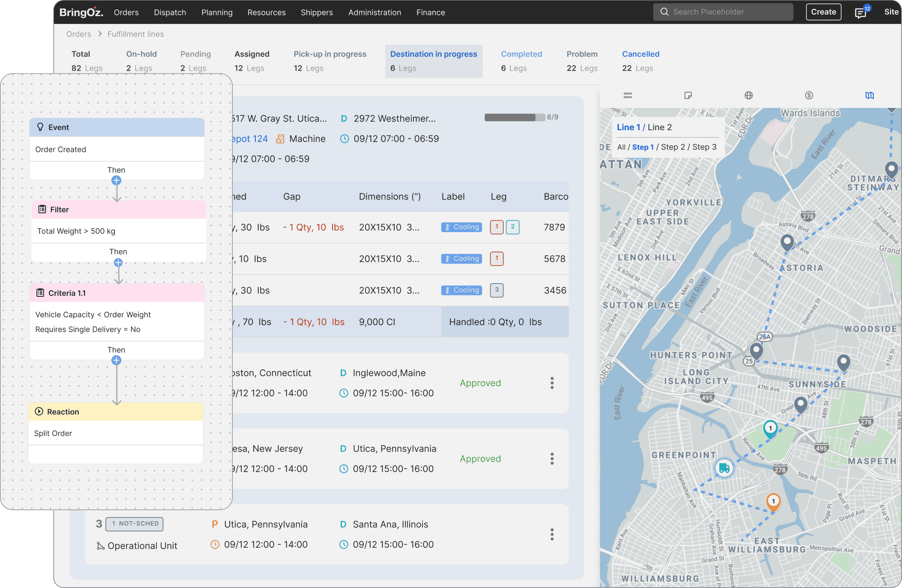Click the lightbulb icon in Event header
The width and height of the screenshot is (902, 588).
click(x=40, y=127)
